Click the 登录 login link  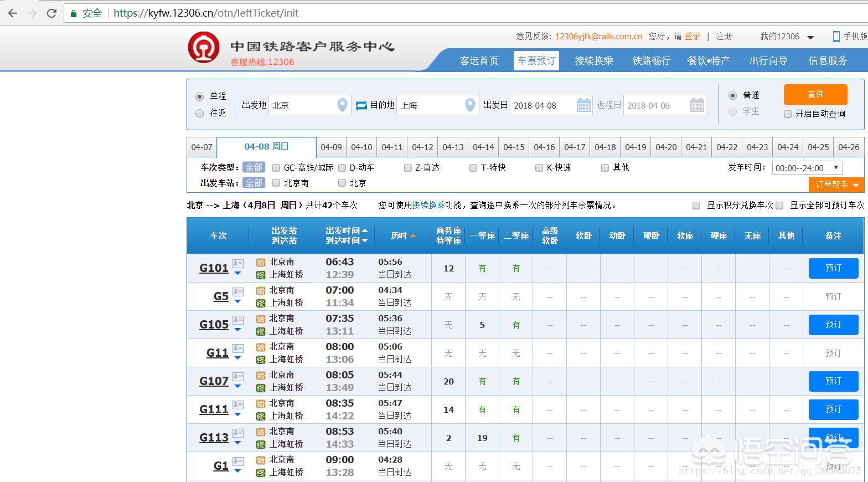(693, 37)
